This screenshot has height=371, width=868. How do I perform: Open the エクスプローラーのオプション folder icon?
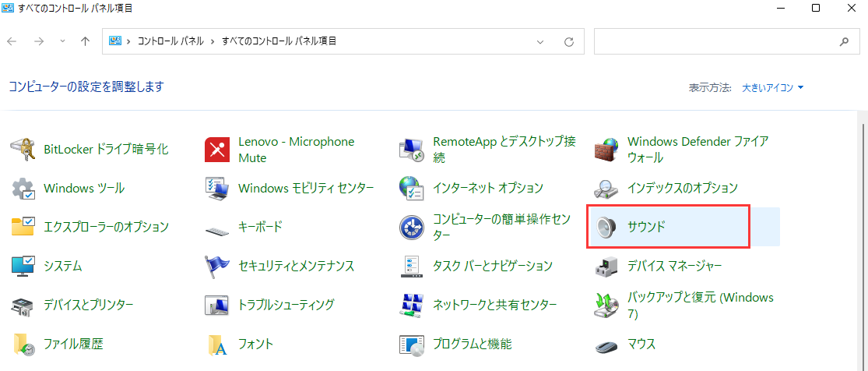click(x=23, y=227)
